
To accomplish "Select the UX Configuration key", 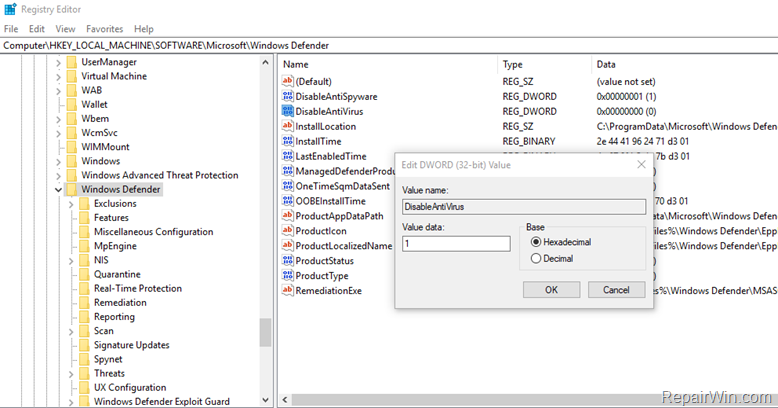I will (x=130, y=388).
